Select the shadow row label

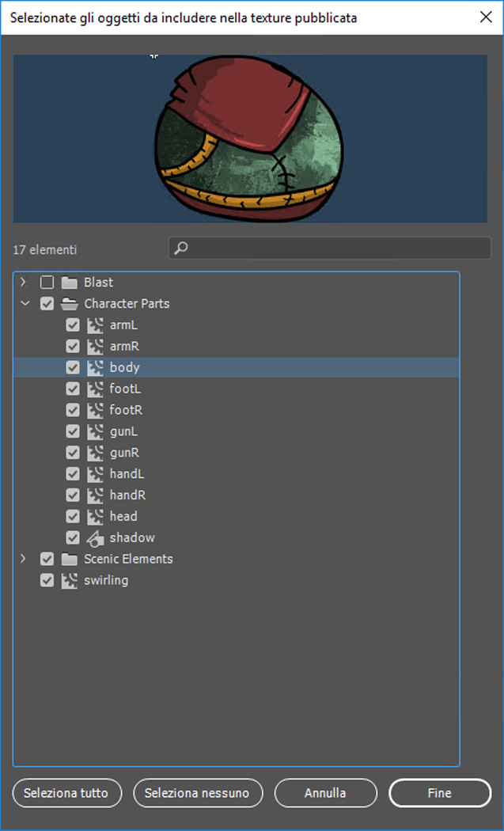132,537
